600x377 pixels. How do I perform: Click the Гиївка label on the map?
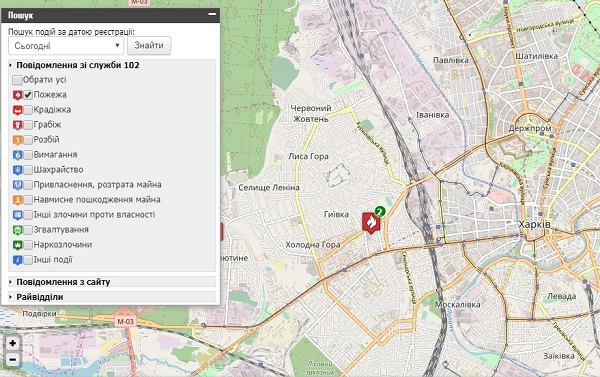(336, 214)
